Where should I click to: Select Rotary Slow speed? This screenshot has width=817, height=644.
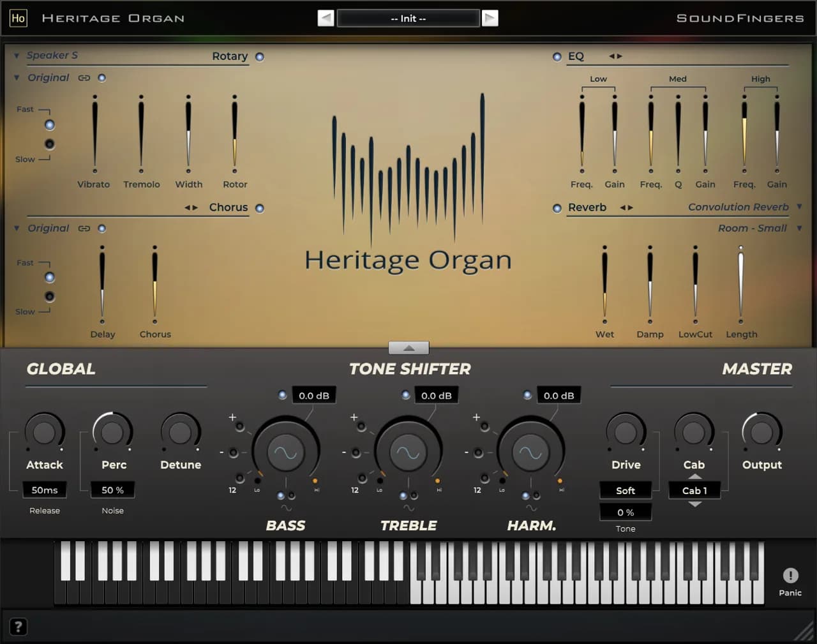tap(50, 144)
